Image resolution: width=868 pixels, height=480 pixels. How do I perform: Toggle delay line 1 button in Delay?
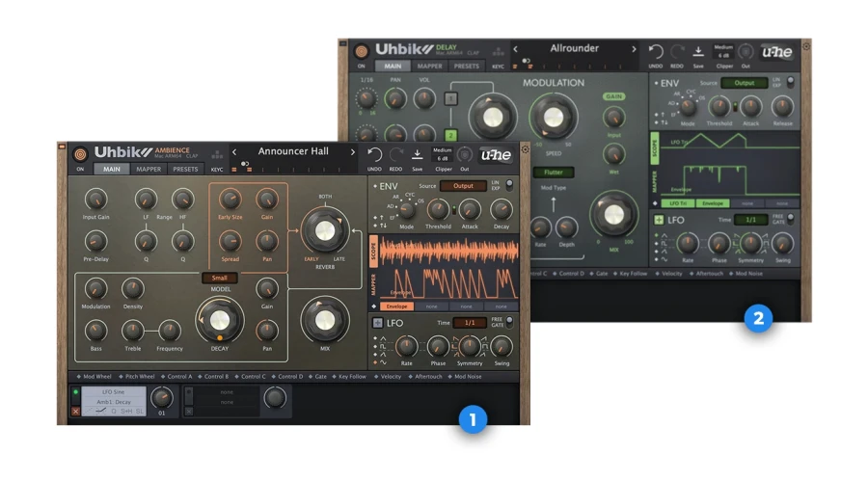(450, 99)
